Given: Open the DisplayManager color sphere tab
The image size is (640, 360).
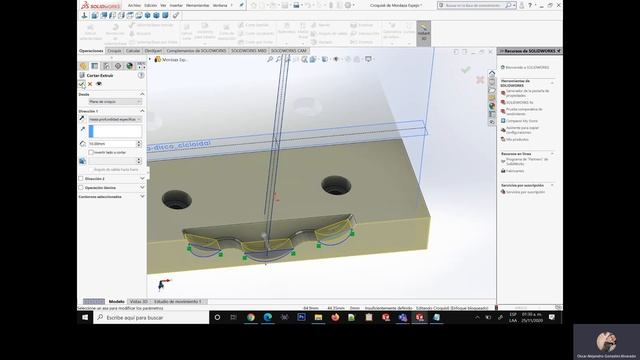Looking at the screenshot, I should 129,66.
